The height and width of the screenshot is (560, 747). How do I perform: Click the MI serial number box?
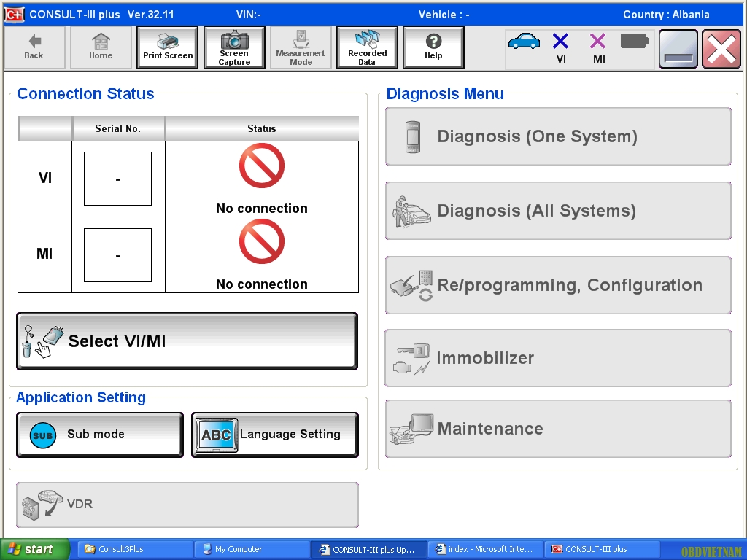point(117,255)
